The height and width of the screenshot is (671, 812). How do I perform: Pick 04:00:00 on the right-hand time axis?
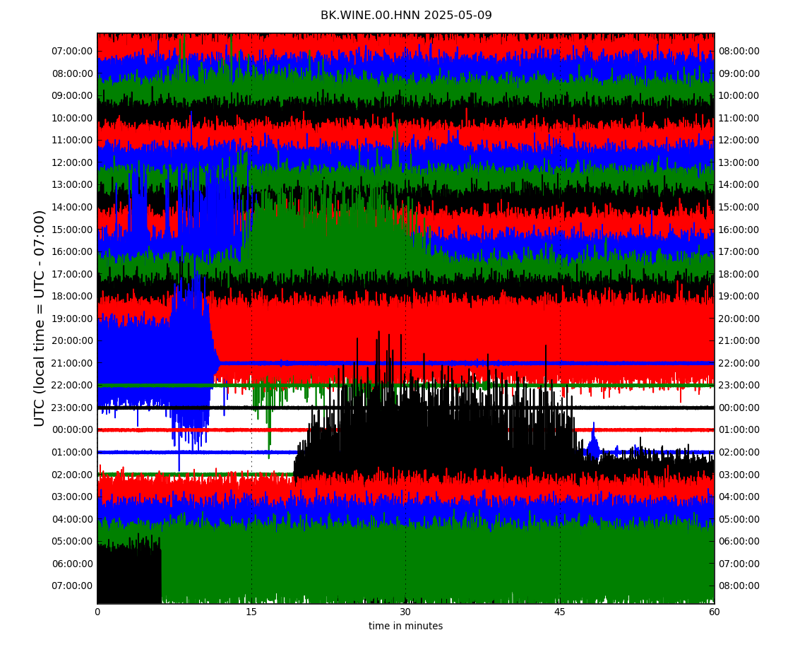[739, 497]
